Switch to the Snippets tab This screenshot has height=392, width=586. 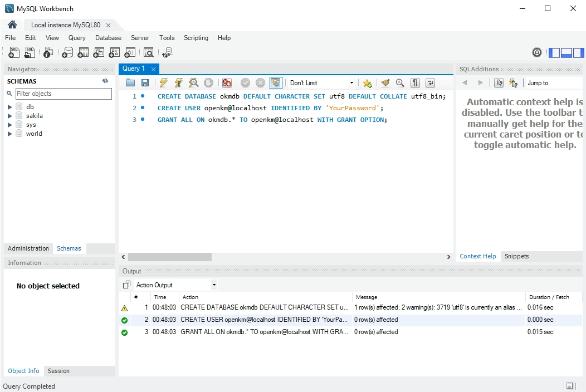(x=516, y=256)
